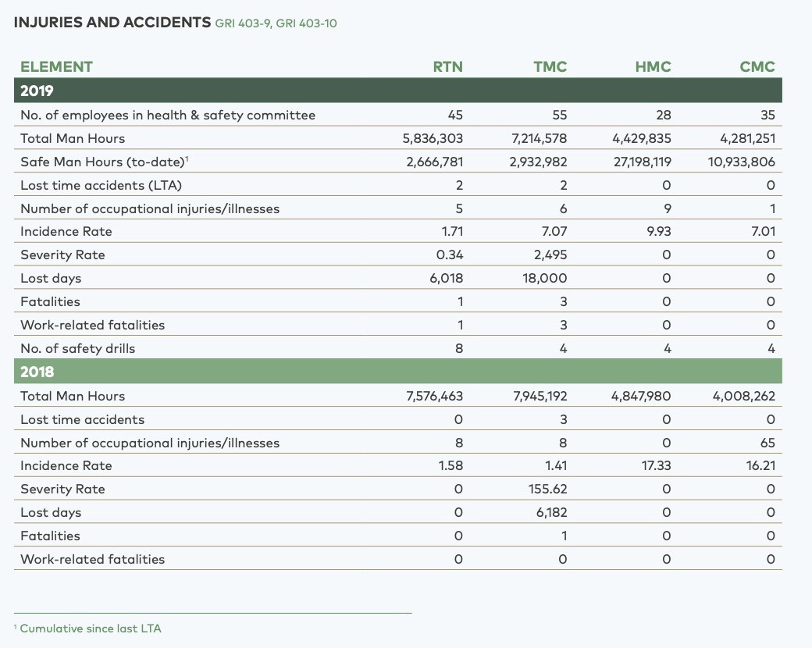The width and height of the screenshot is (812, 648).
Task: Click the value '4,429,835' Total Man Hours
Action: click(x=642, y=138)
